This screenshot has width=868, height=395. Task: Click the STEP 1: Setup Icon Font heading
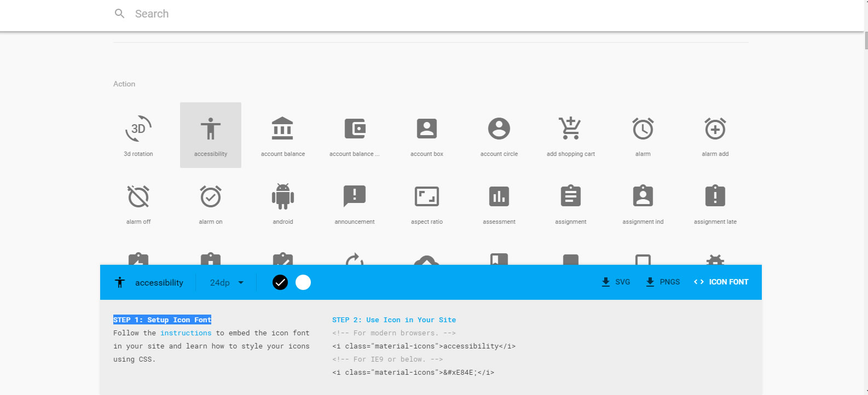click(162, 320)
